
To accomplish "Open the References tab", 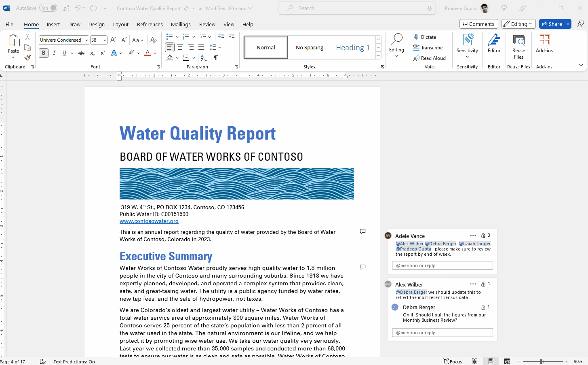I will pyautogui.click(x=150, y=24).
